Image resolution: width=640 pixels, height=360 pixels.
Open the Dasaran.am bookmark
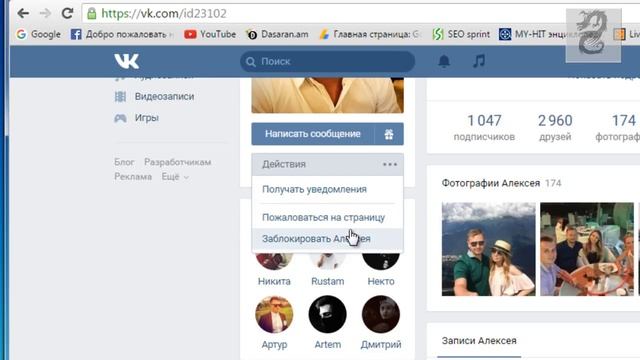coord(277,34)
